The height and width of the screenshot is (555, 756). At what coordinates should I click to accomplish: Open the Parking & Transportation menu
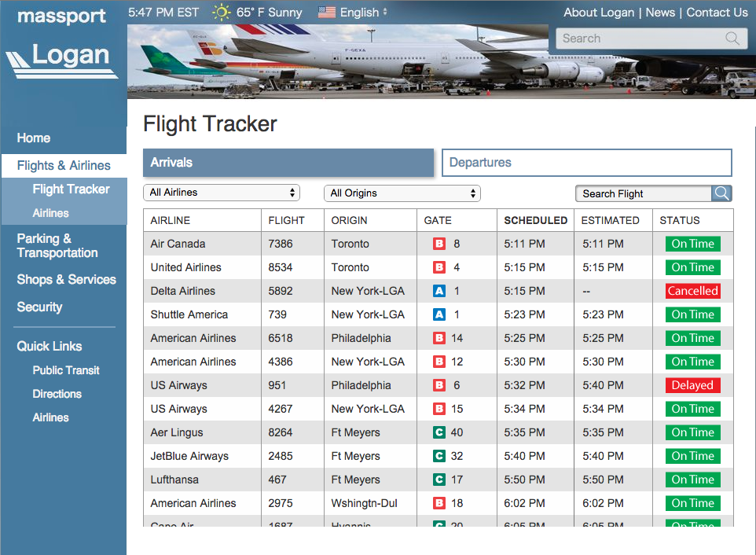coord(57,245)
